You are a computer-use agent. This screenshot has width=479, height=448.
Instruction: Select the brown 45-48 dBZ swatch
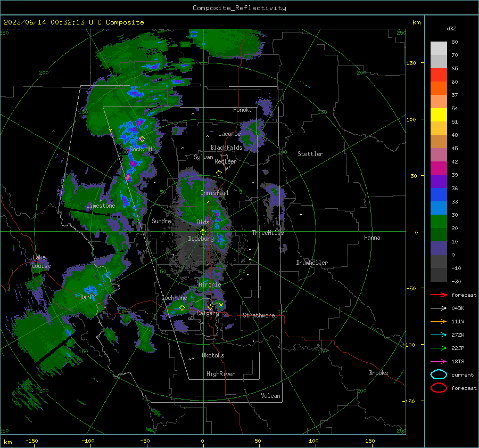point(439,142)
